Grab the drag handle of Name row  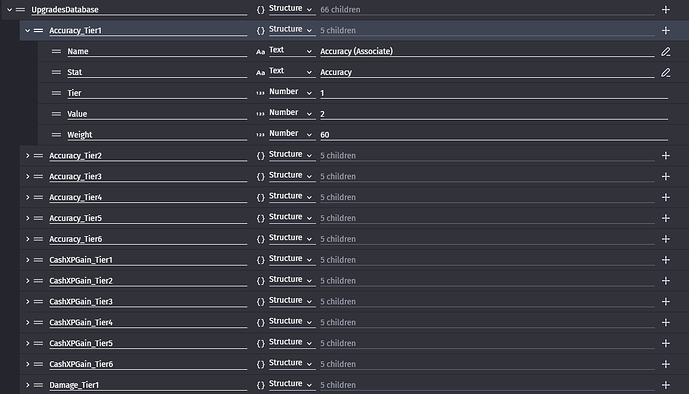[56, 51]
